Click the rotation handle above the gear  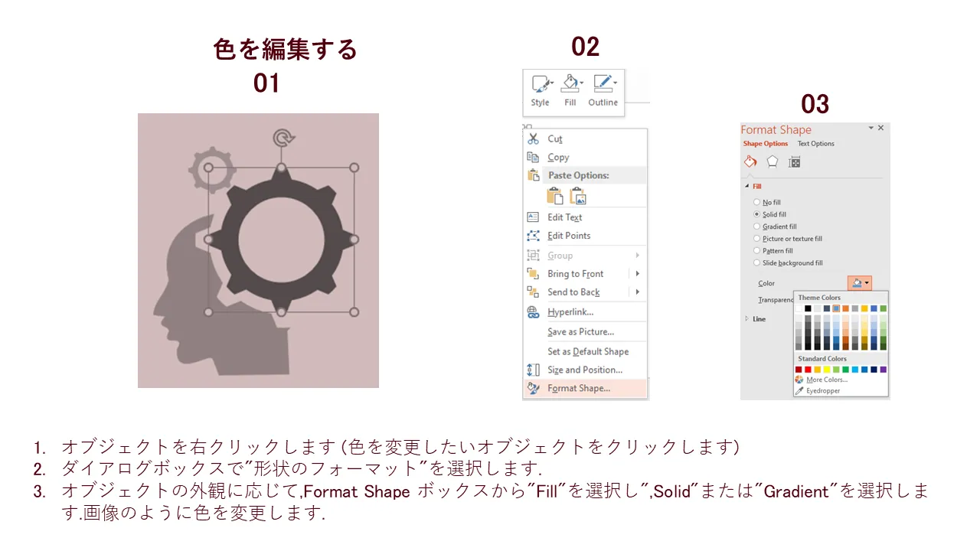point(284,138)
